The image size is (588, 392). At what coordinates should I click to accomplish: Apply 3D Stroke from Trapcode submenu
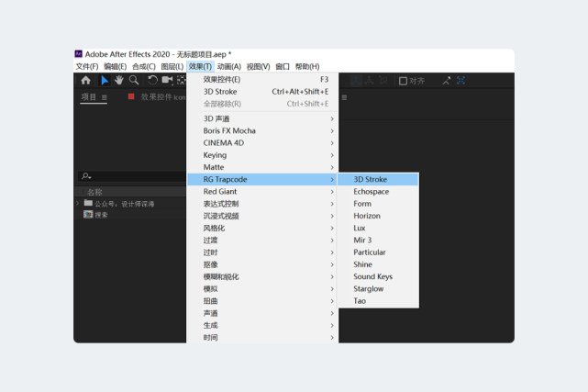[378, 179]
